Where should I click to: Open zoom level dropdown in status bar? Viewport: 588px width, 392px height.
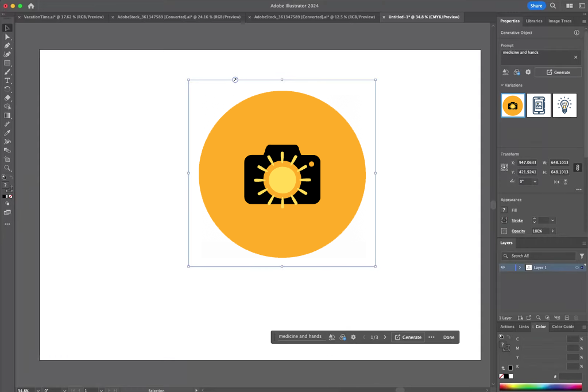click(38, 390)
